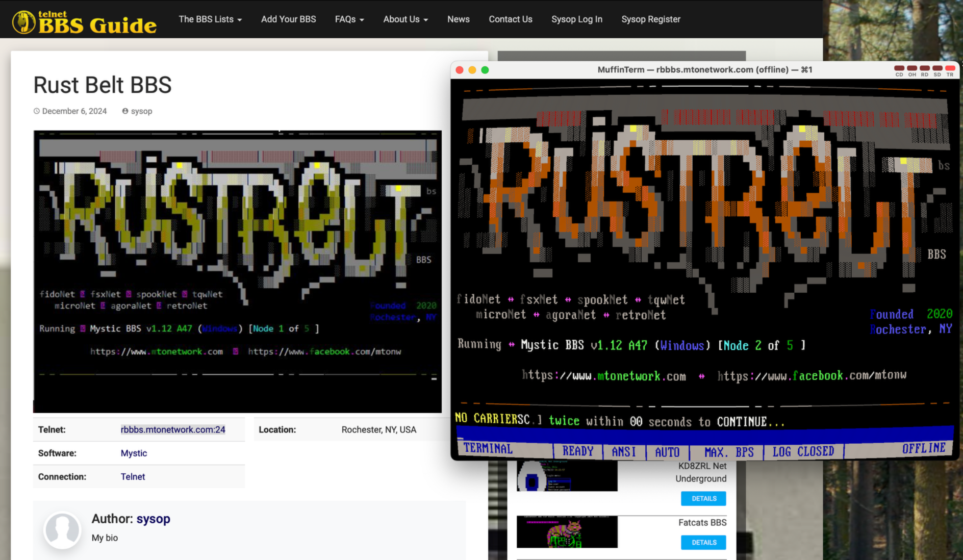Click DETAILS button for Fatcats BBS

tap(703, 542)
